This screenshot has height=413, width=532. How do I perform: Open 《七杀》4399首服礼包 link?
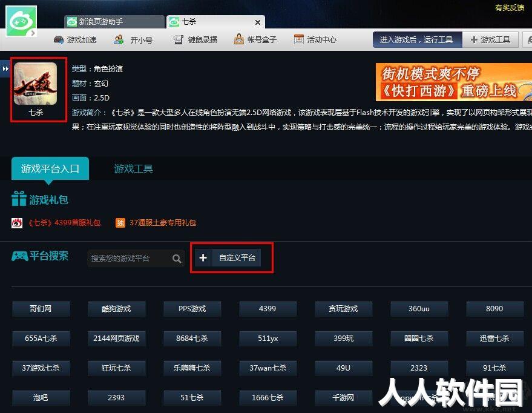(64, 223)
